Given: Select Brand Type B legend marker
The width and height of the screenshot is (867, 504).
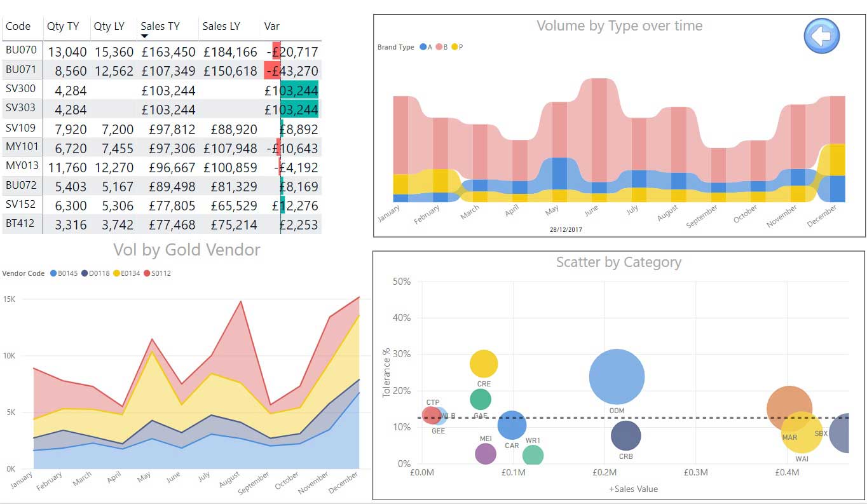Looking at the screenshot, I should coord(439,47).
